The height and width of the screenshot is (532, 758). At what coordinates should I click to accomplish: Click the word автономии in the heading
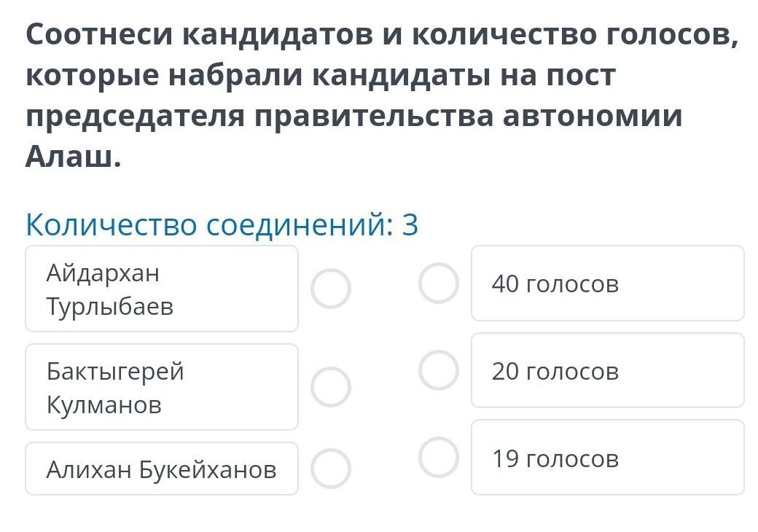[x=593, y=116]
